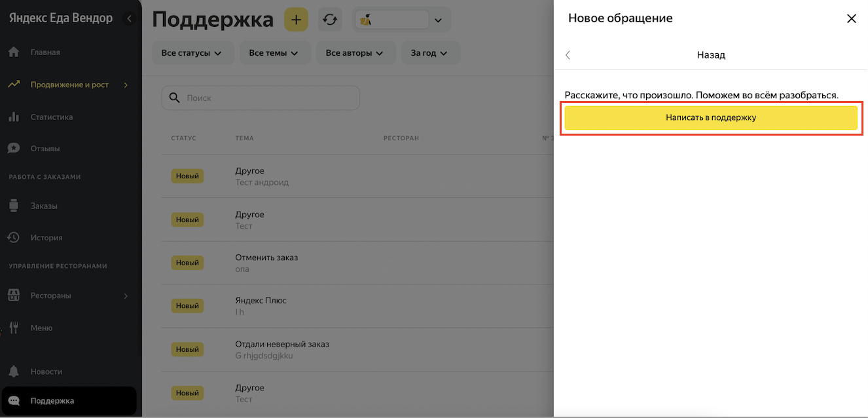This screenshot has height=418, width=868.
Task: Open Главная in the sidebar
Action: click(45, 52)
